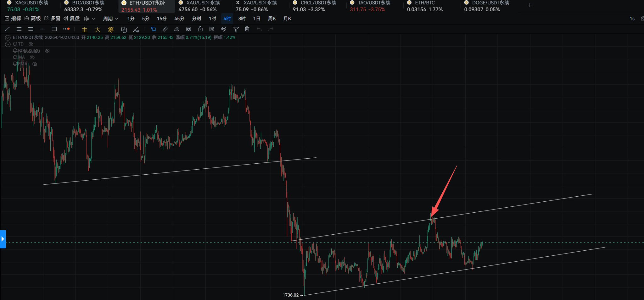Click the hide-drawings icon before the filter
644x300 pixels.
click(x=224, y=29)
